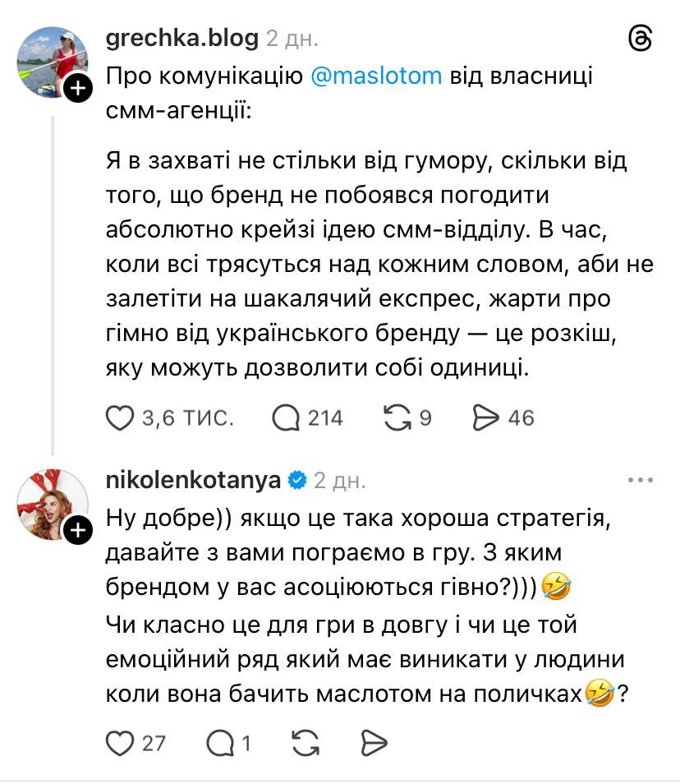Image resolution: width=680 pixels, height=784 pixels.
Task: Click the verified badge next to nikolenkotanya
Action: coord(298,480)
